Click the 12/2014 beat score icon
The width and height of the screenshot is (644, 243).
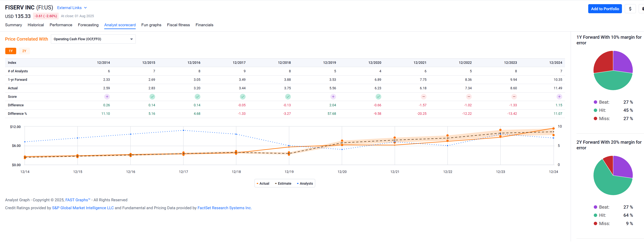(x=107, y=97)
